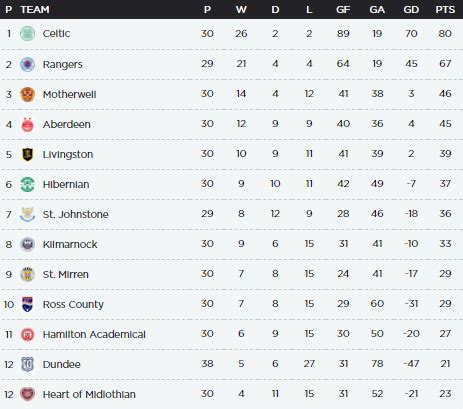This screenshot has width=463, height=409.
Task: Click the Livingston club crest icon
Action: (27, 154)
